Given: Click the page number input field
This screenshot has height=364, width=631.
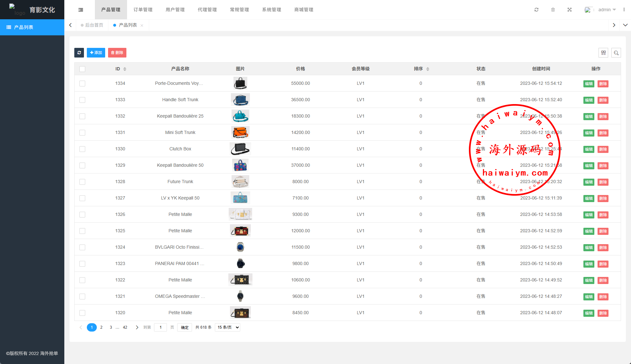Looking at the screenshot, I should 160,327.
